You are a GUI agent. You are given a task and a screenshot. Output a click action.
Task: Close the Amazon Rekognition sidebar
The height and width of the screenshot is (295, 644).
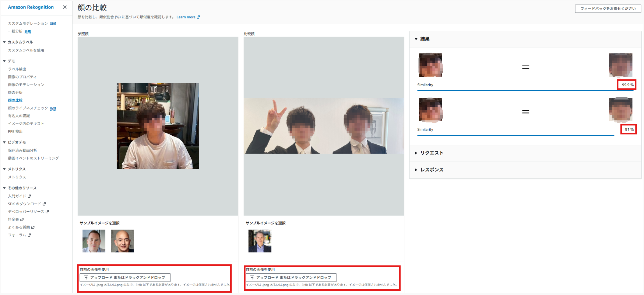coord(65,7)
